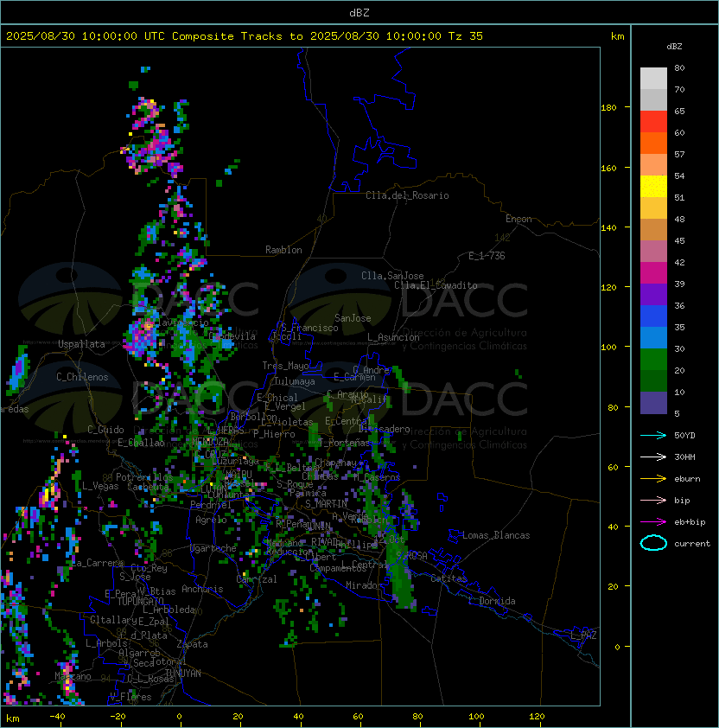Click the 'L_PAZ' place label
719x728 pixels.
[583, 635]
